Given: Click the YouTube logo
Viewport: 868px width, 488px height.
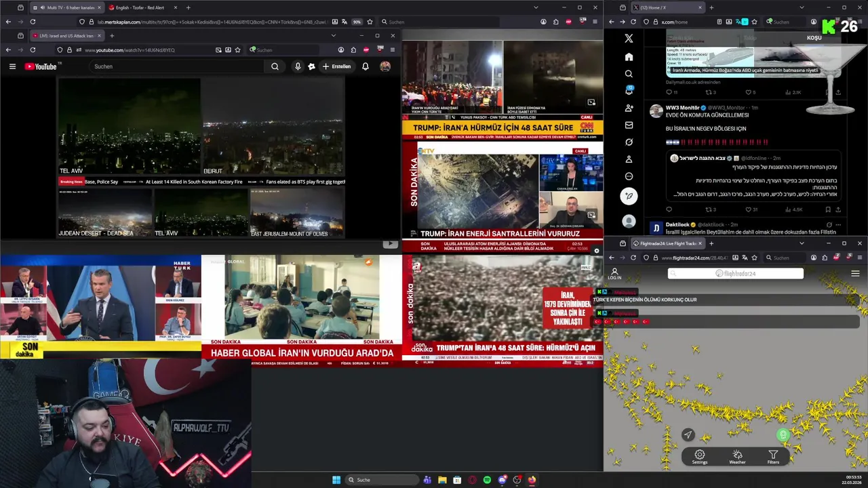Looking at the screenshot, I should click(x=41, y=66).
